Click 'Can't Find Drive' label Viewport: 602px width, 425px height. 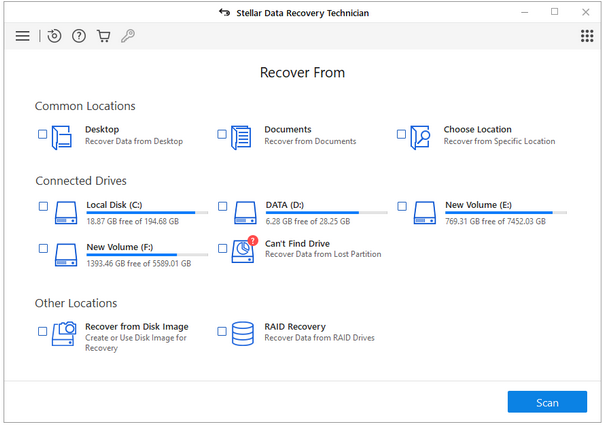coord(298,243)
